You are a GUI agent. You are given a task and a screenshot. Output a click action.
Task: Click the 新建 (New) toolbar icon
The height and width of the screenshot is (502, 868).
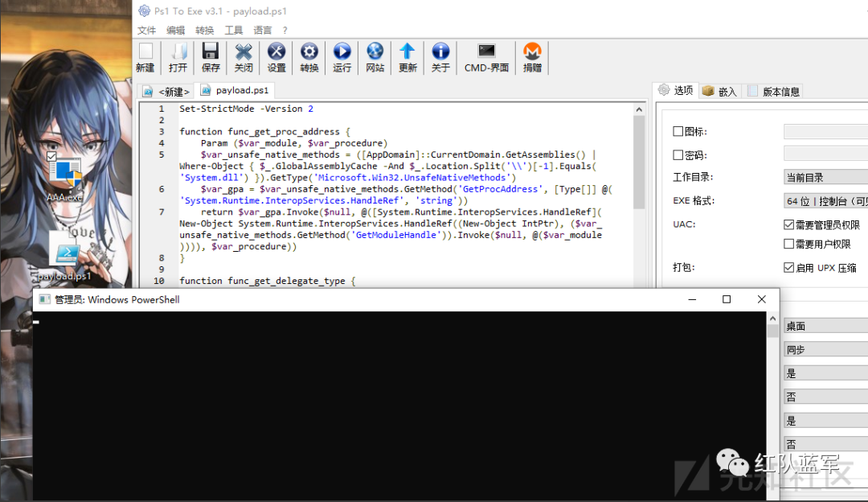click(145, 58)
